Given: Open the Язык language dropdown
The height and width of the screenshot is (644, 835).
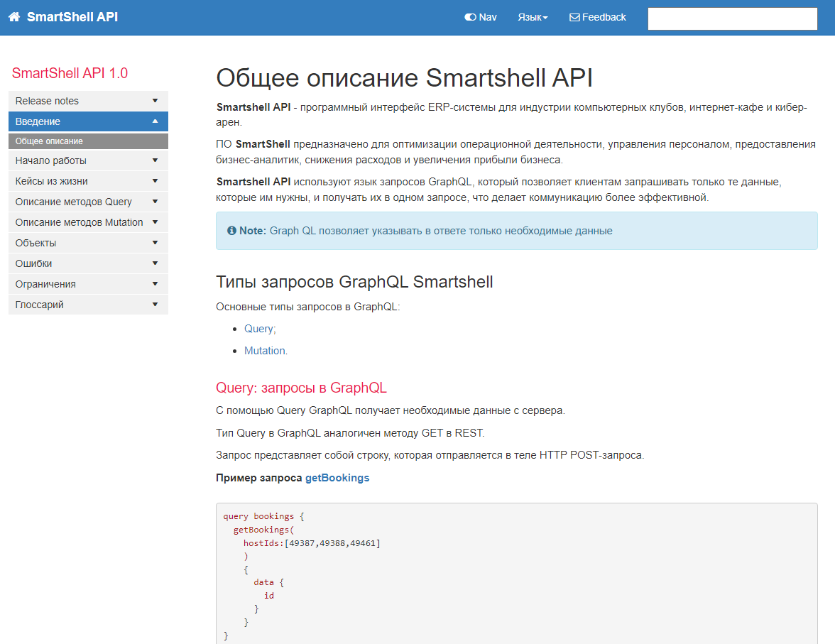Looking at the screenshot, I should click(533, 17).
